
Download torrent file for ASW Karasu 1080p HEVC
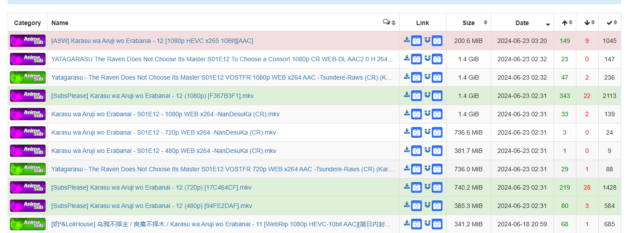click(407, 40)
